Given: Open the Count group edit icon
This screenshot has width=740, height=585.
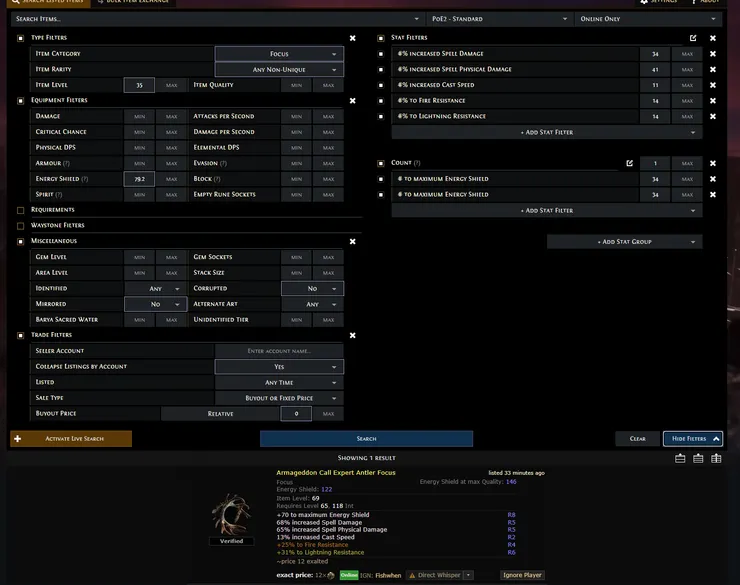Looking at the screenshot, I should (x=630, y=163).
